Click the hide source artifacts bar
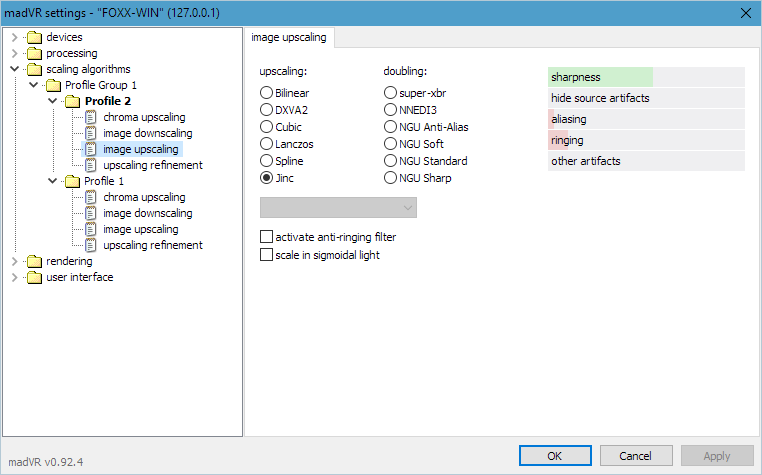This screenshot has height=475, width=762. (x=646, y=98)
